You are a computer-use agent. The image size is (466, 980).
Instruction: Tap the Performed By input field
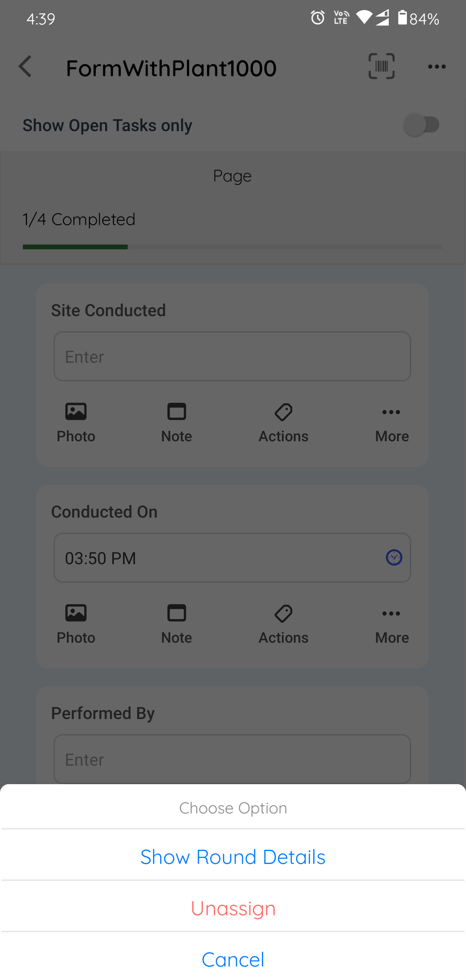pyautogui.click(x=232, y=759)
